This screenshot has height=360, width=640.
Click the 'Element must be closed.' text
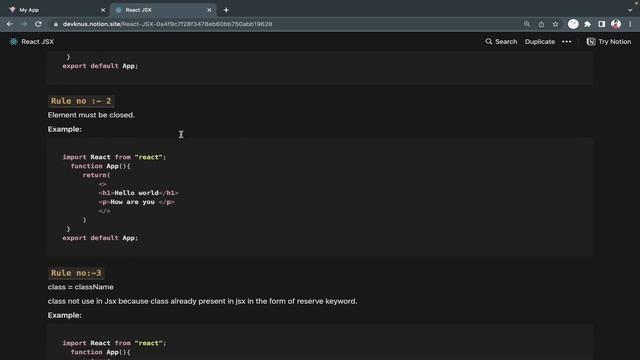pos(91,115)
